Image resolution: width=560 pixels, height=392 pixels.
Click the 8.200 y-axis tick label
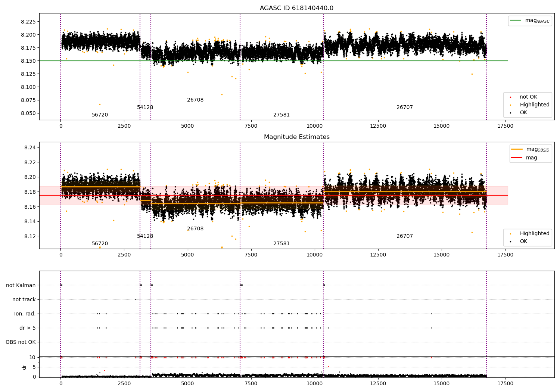point(28,35)
